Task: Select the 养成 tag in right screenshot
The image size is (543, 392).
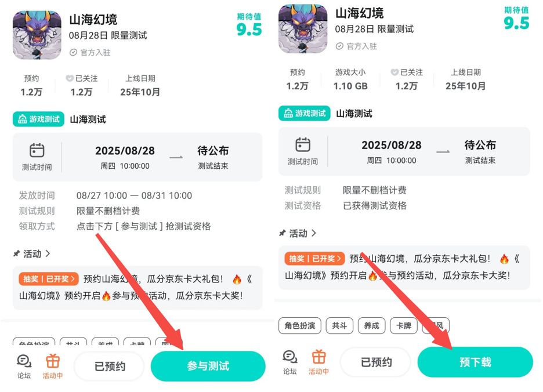Action: [x=372, y=325]
